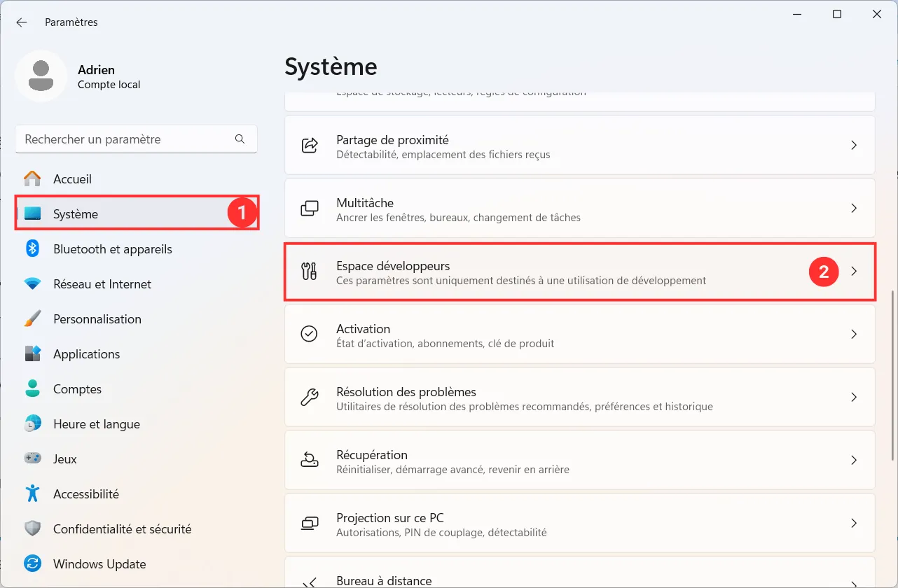Click 'Autorisations, PIN de couplage, détectabilité'
The image size is (898, 588).
click(x=441, y=533)
